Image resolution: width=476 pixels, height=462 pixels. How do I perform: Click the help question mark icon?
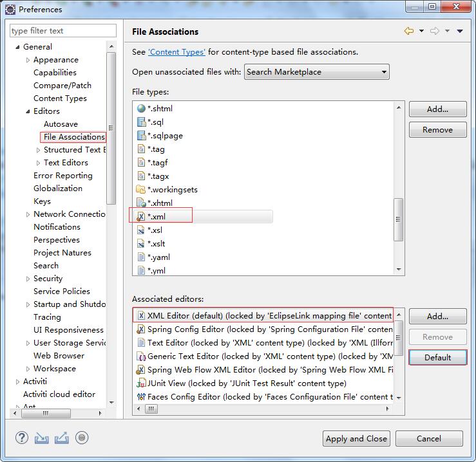22,438
